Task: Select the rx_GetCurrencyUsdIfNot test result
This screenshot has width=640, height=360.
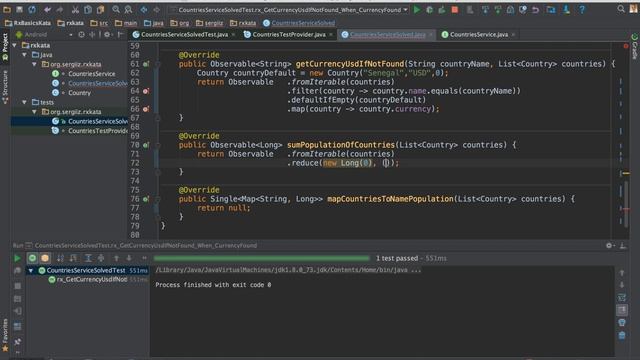Action: (x=92, y=280)
